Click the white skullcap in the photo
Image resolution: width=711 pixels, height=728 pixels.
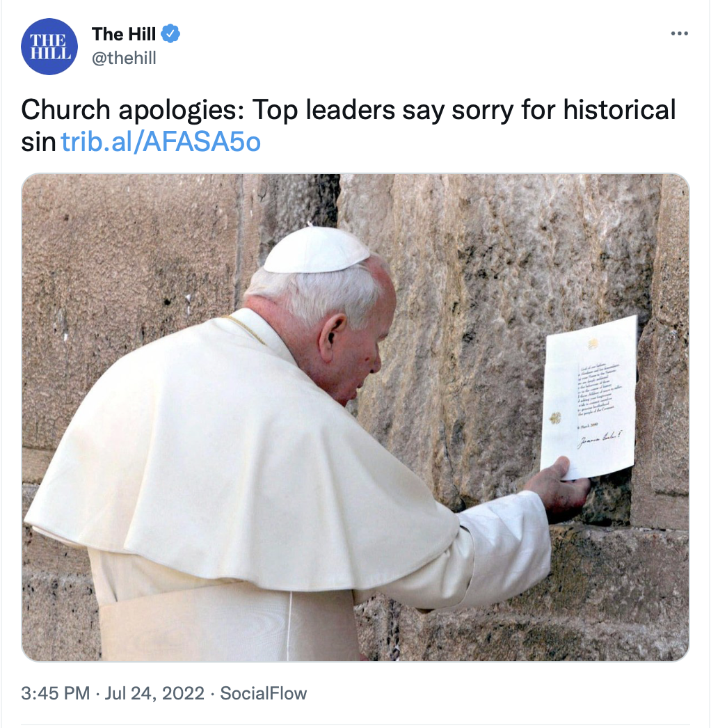316,250
